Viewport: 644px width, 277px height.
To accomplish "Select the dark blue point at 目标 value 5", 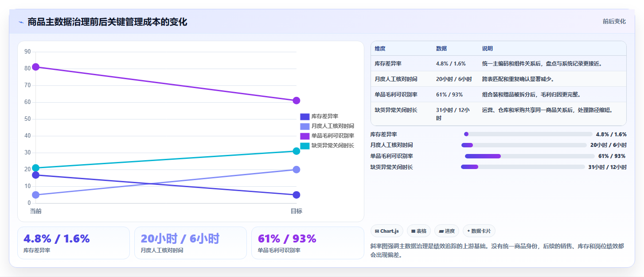I will click(x=297, y=195).
